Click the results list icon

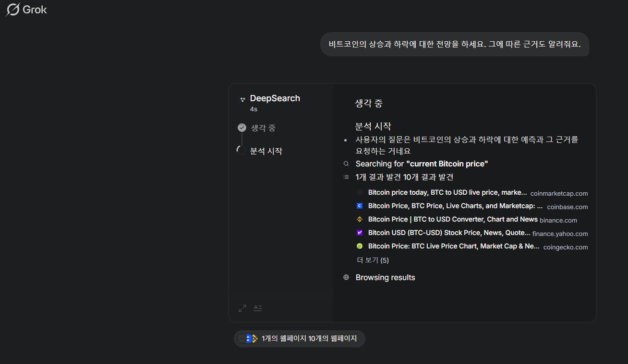pos(346,177)
